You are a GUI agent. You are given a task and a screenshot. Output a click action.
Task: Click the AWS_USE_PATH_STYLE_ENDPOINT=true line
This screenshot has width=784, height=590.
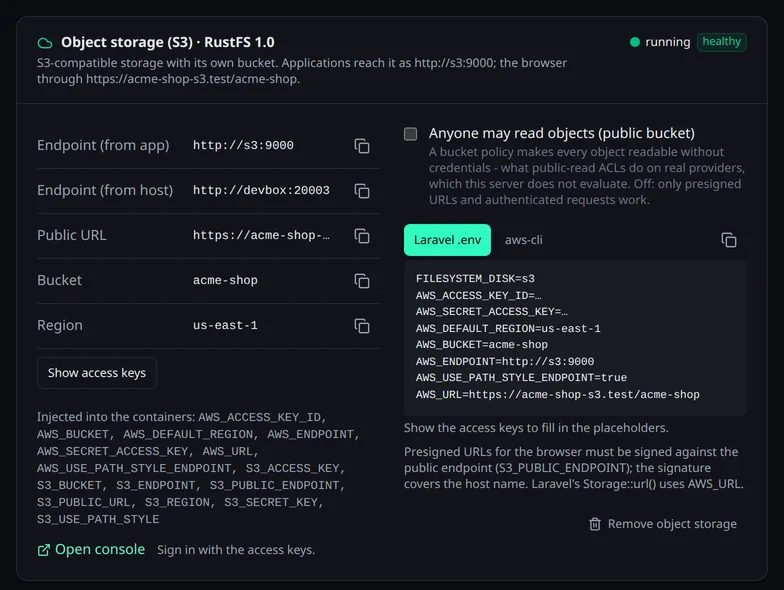(521, 378)
